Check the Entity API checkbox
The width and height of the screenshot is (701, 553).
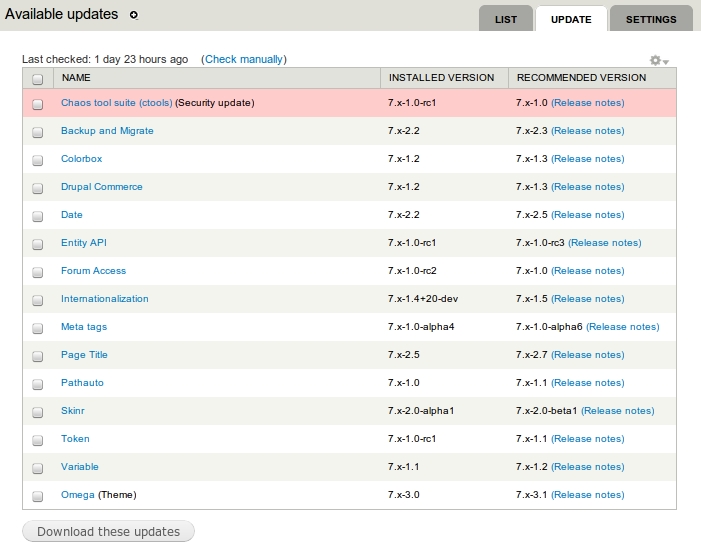pyautogui.click(x=38, y=244)
